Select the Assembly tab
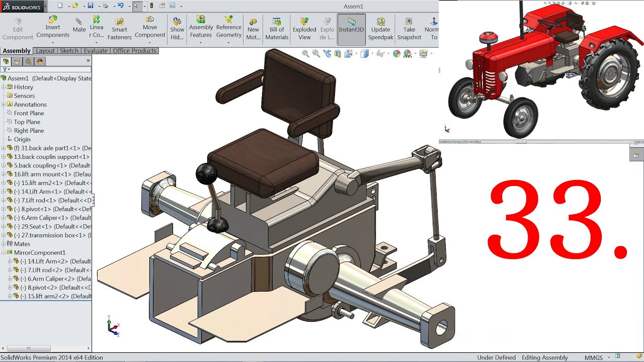The width and height of the screenshot is (644, 362). click(x=17, y=51)
